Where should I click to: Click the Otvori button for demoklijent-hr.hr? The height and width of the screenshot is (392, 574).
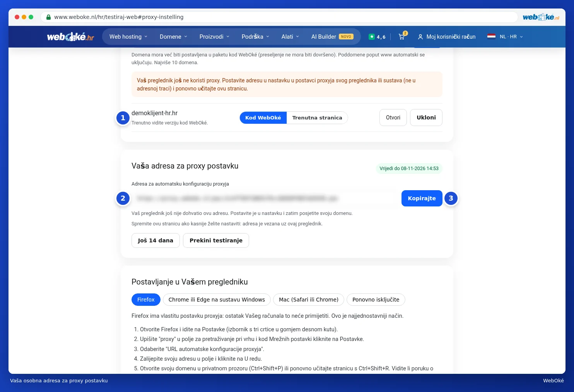[393, 118]
